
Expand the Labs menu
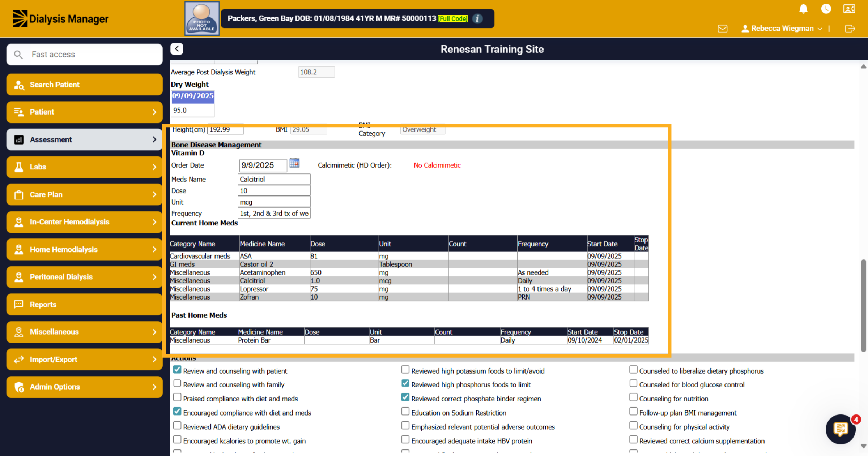click(x=84, y=167)
